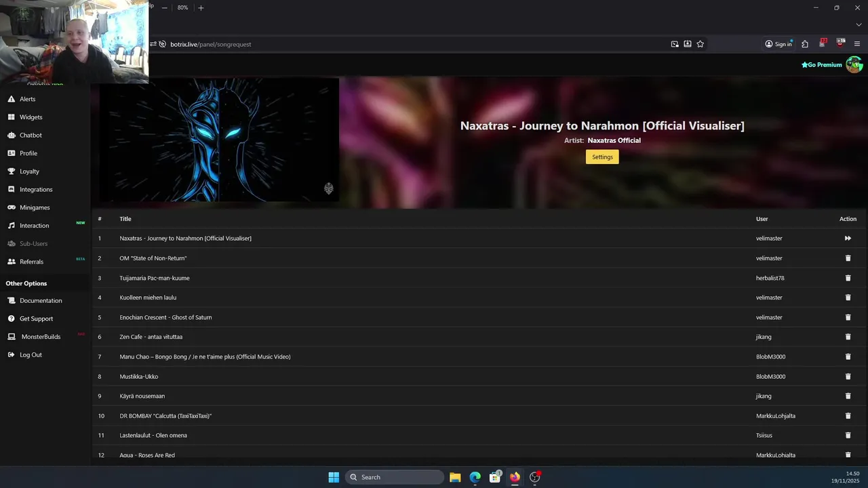Remove Tuijamaria Pac-man-kuume with trash icon
Viewport: 868px width, 488px height.
[x=848, y=278]
